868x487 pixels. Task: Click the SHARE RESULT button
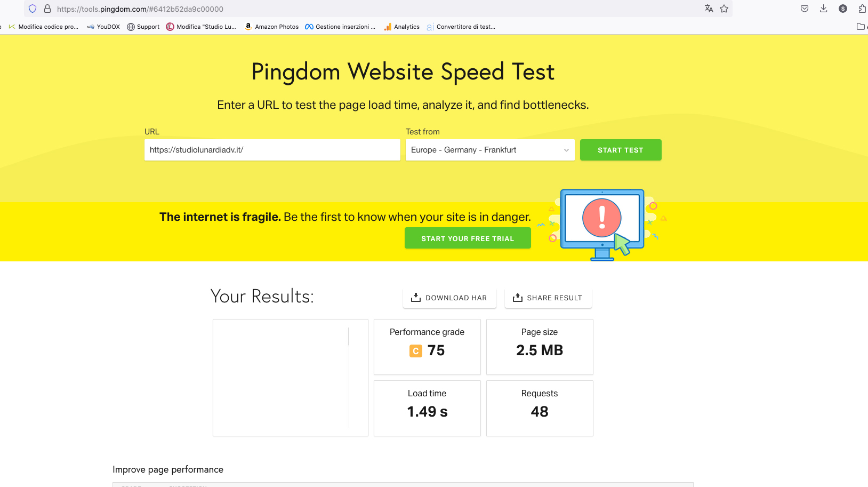(548, 298)
